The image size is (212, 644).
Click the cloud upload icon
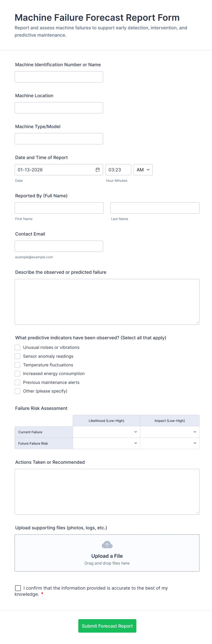[x=107, y=545]
